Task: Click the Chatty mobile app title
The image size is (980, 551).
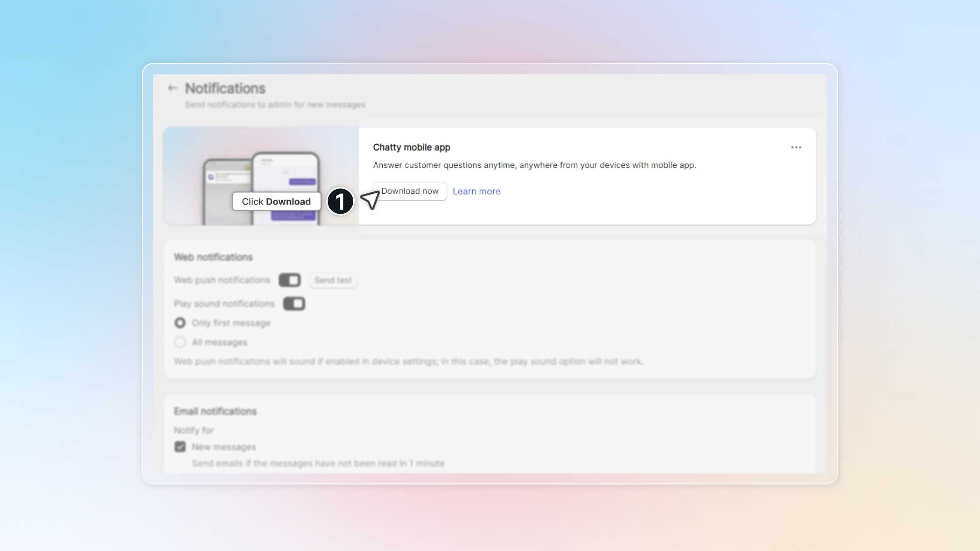Action: coord(411,147)
